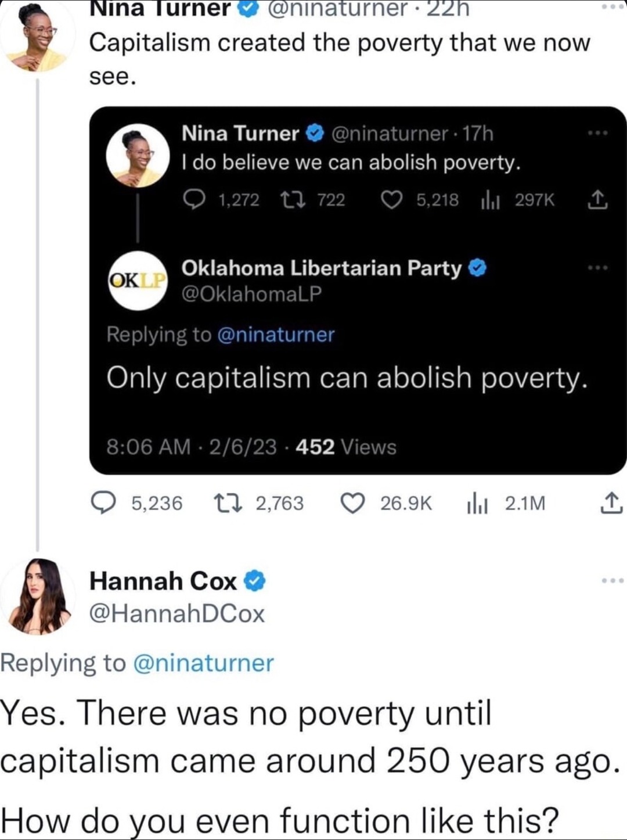This screenshot has height=840, width=627.
Task: Visit Oklahoma Libertarian Party profile name
Action: [322, 268]
